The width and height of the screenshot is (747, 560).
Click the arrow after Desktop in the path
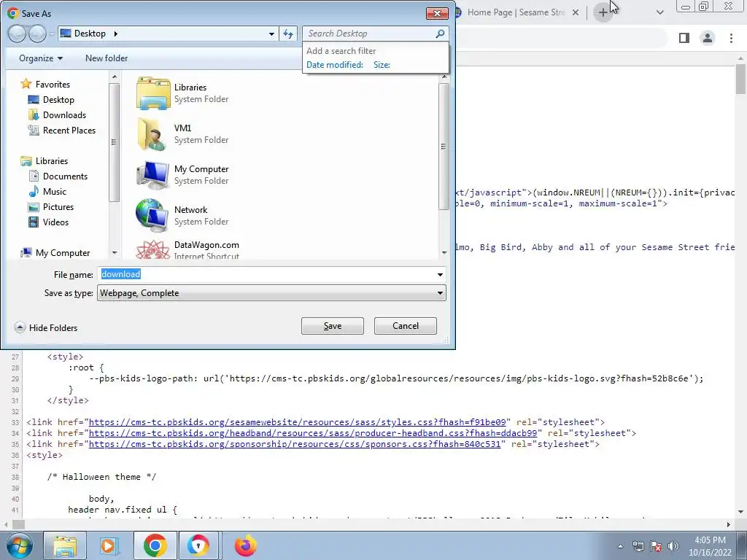(x=115, y=34)
